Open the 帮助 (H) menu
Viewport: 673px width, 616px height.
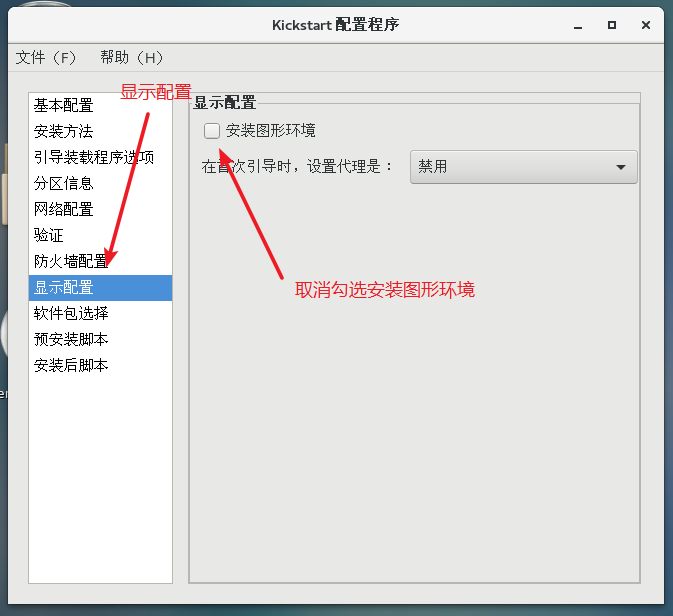click(x=131, y=58)
